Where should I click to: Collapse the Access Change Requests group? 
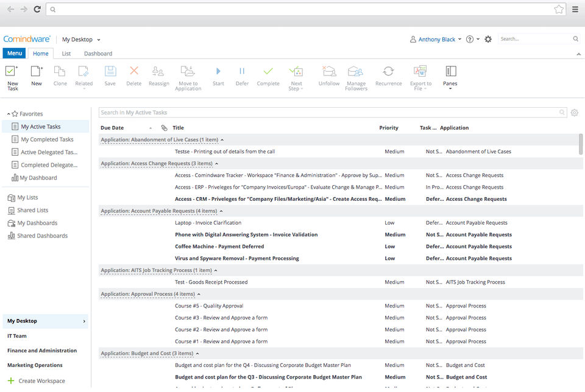click(x=216, y=164)
